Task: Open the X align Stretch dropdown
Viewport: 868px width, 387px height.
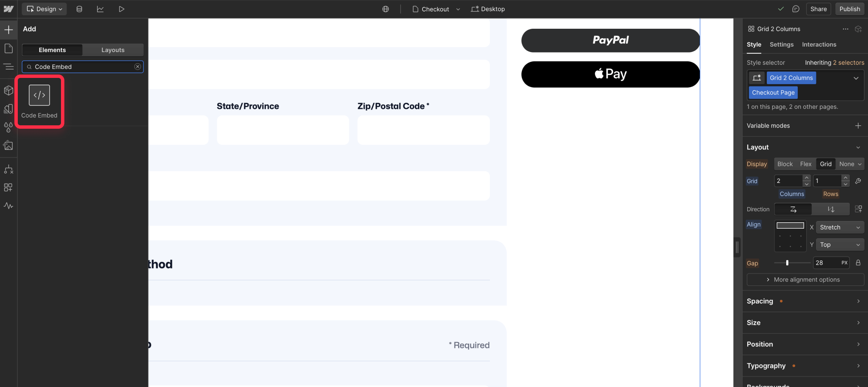Action: pos(840,227)
